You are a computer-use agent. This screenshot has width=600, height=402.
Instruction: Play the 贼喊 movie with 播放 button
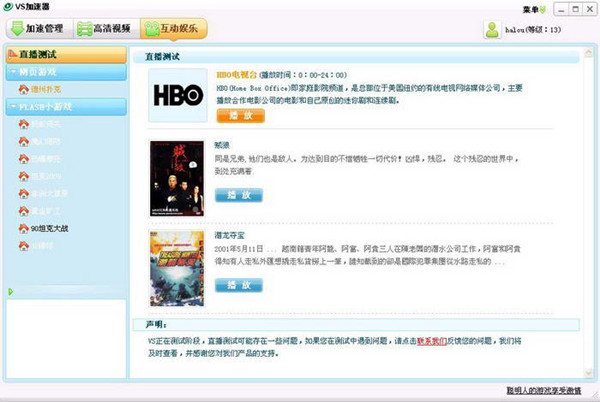239,195
